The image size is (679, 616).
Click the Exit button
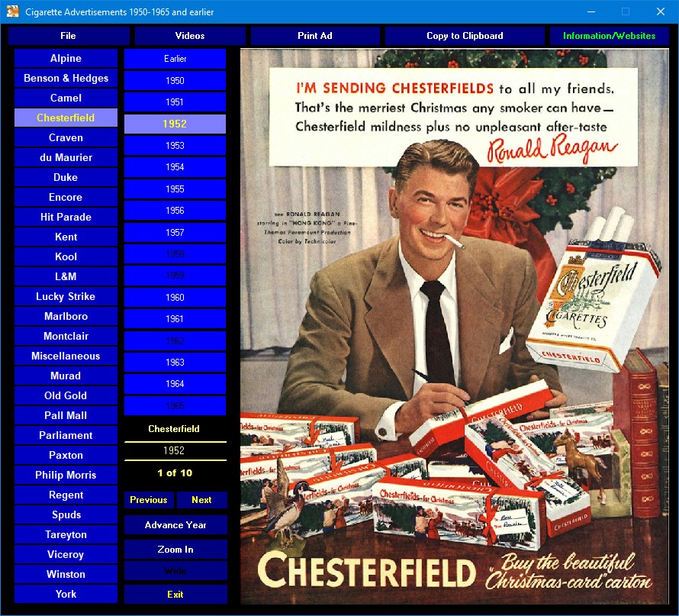click(x=175, y=595)
